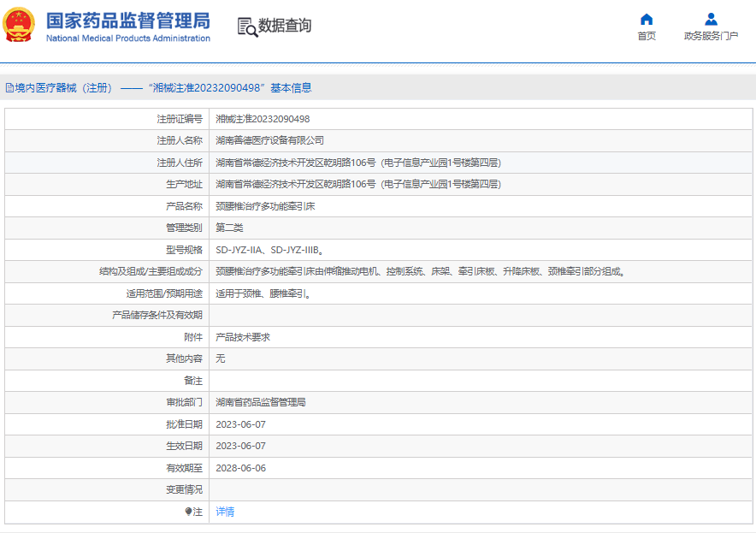
Task: Click the 注册证编号 row label
Action: point(180,119)
